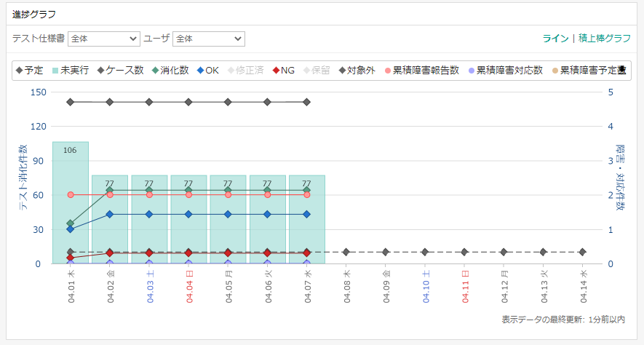Click 予定 point at 04.08
The height and width of the screenshot is (345, 644).
346,252
